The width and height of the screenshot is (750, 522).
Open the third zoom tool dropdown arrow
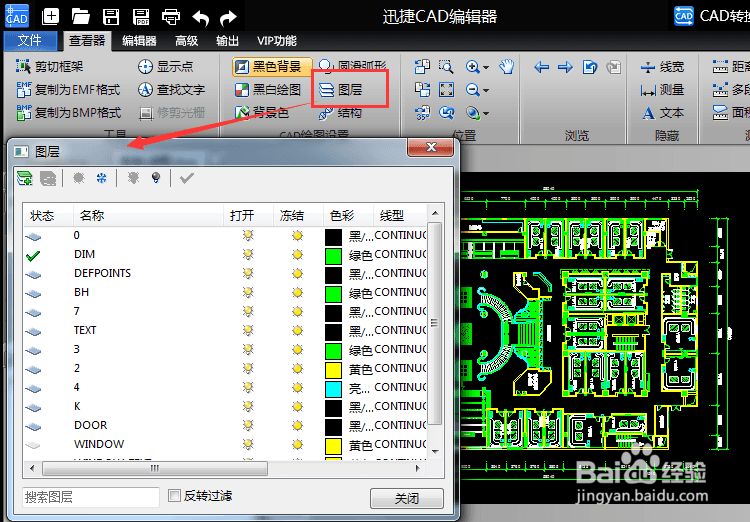486,113
